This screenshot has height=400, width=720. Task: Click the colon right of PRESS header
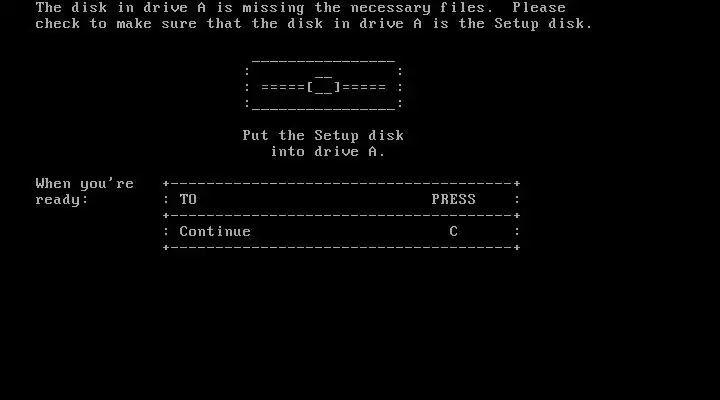click(517, 199)
